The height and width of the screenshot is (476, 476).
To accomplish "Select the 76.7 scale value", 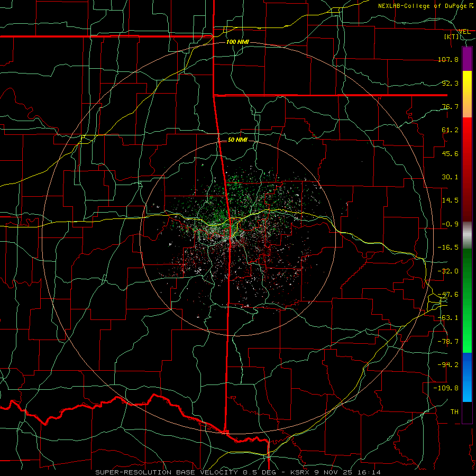I will pos(450,106).
